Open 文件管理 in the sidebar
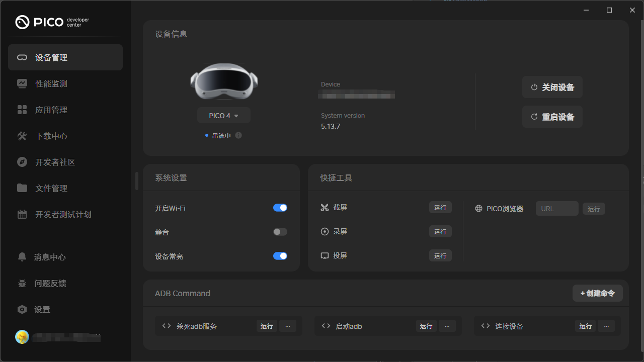This screenshot has height=362, width=644. [x=65, y=188]
